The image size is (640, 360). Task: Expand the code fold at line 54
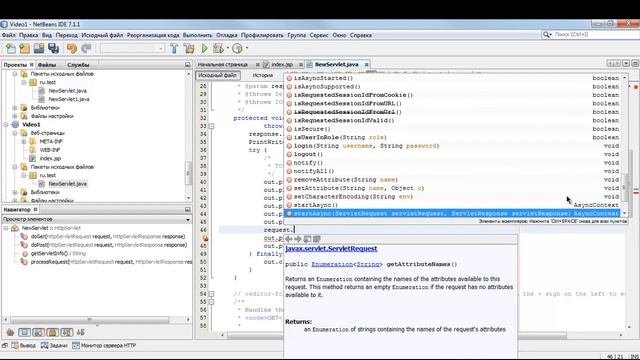[211, 294]
